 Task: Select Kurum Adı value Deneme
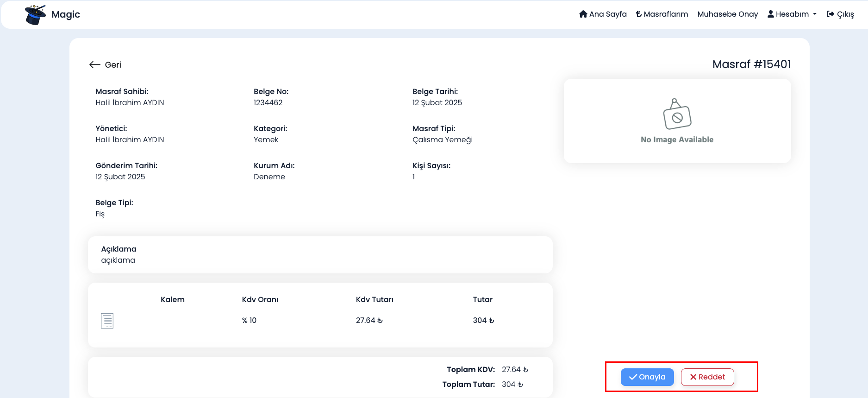pos(269,177)
